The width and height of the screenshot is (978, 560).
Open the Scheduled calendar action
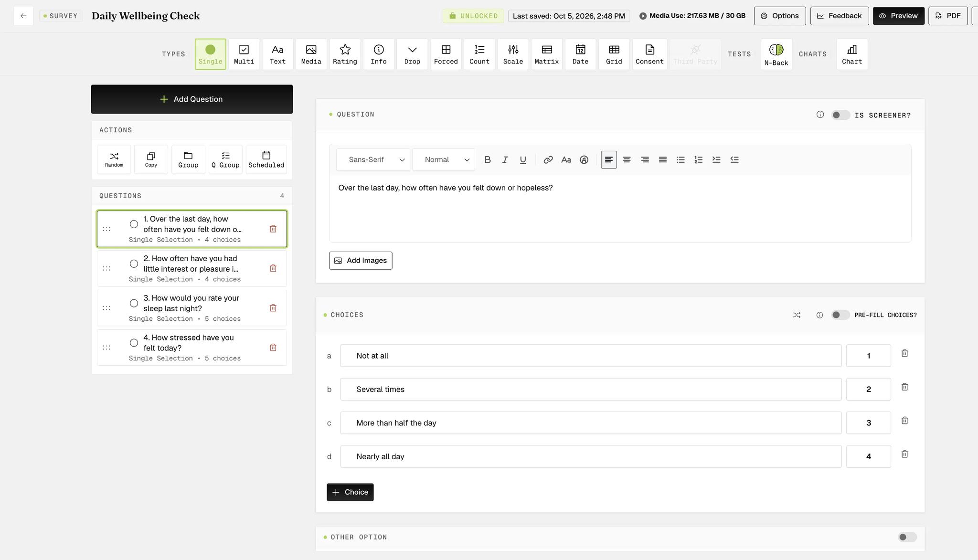point(266,159)
